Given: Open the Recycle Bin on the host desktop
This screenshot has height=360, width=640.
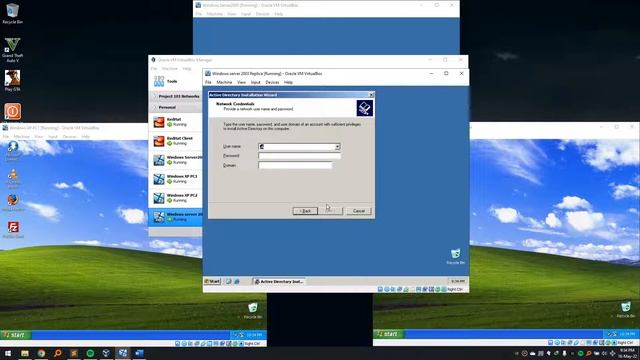Looking at the screenshot, I should (12, 13).
